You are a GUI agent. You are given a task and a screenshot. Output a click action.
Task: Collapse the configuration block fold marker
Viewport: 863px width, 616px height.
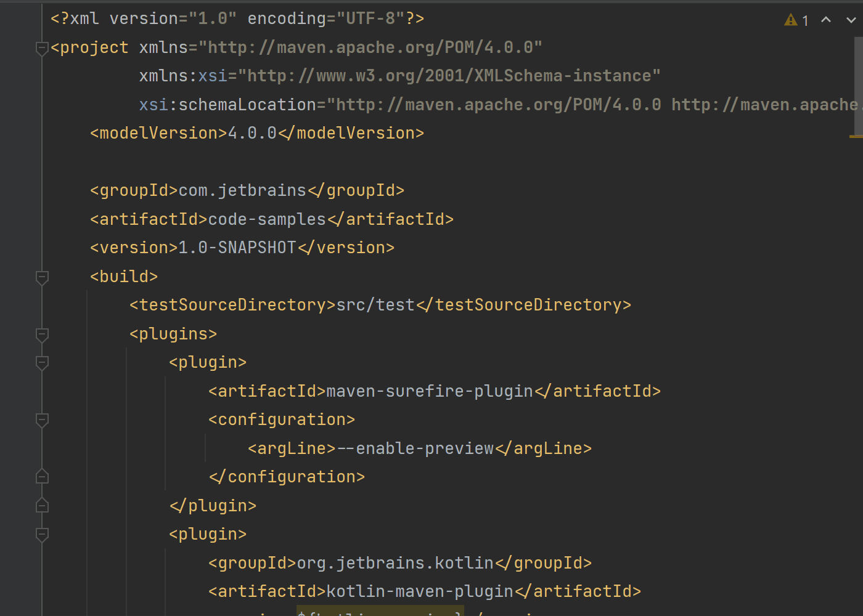pyautogui.click(x=42, y=420)
